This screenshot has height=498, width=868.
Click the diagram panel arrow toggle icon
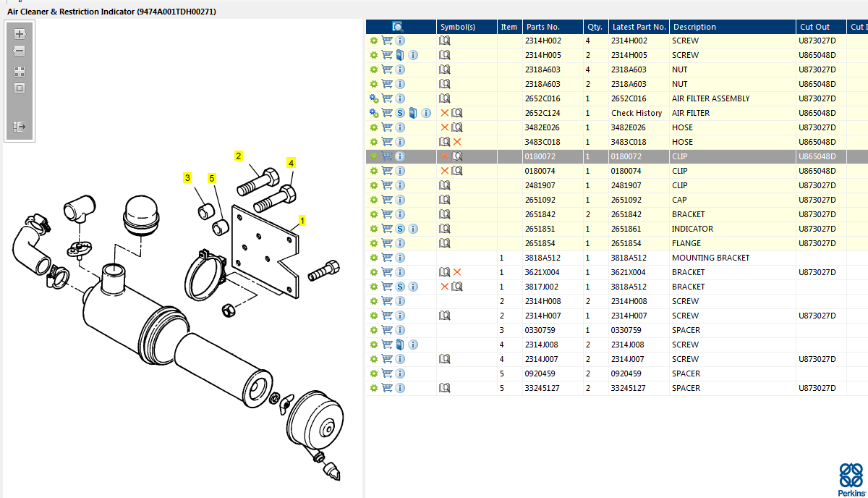click(x=20, y=127)
